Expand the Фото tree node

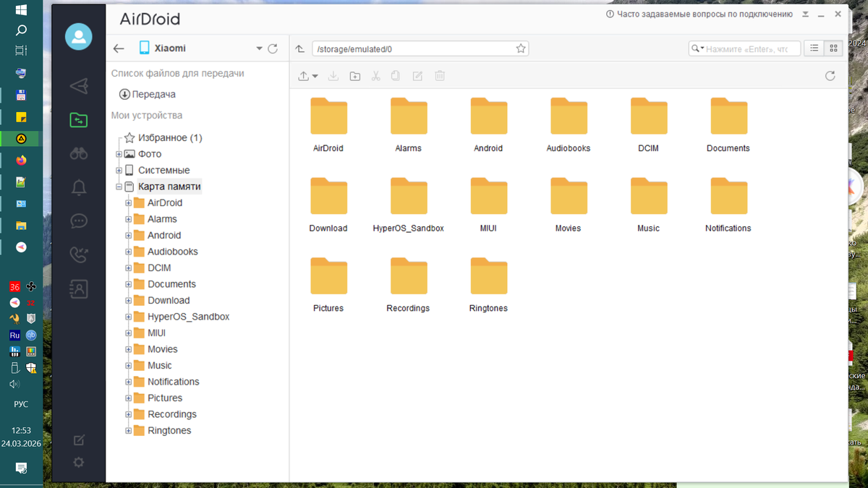[119, 154]
